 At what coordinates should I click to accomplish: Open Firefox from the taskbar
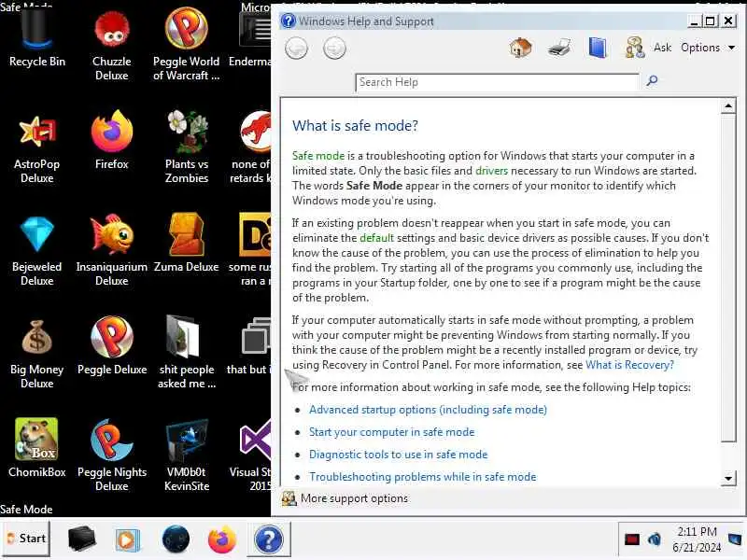221,539
